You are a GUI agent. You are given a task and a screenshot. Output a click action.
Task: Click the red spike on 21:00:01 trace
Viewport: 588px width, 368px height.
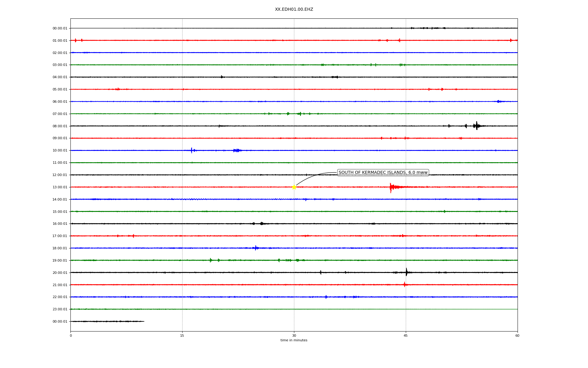[405, 285]
